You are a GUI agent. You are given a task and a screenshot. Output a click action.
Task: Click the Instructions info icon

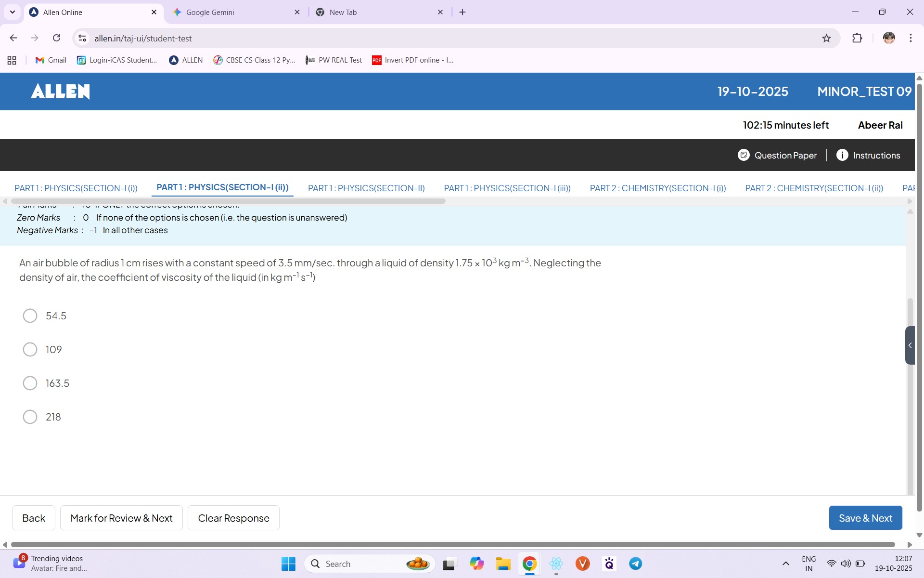pyautogui.click(x=842, y=155)
